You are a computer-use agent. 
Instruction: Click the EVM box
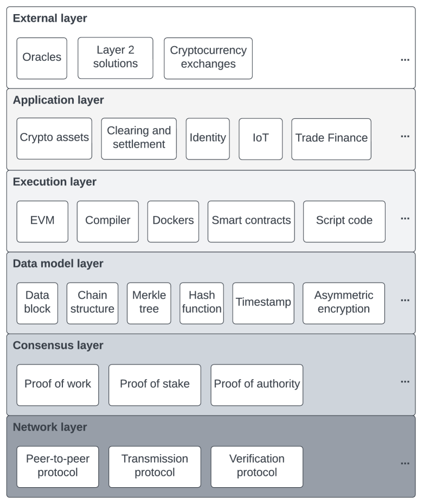click(42, 221)
